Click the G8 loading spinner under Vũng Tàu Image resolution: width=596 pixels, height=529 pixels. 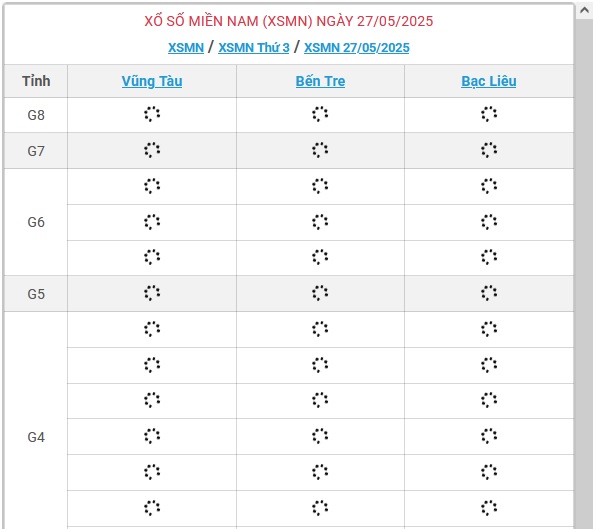pos(152,114)
